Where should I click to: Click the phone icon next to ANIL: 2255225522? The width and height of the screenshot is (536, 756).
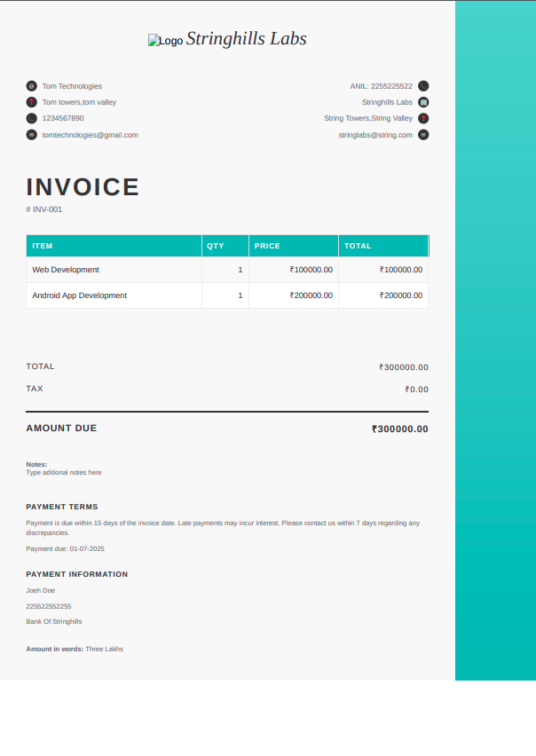(x=423, y=86)
